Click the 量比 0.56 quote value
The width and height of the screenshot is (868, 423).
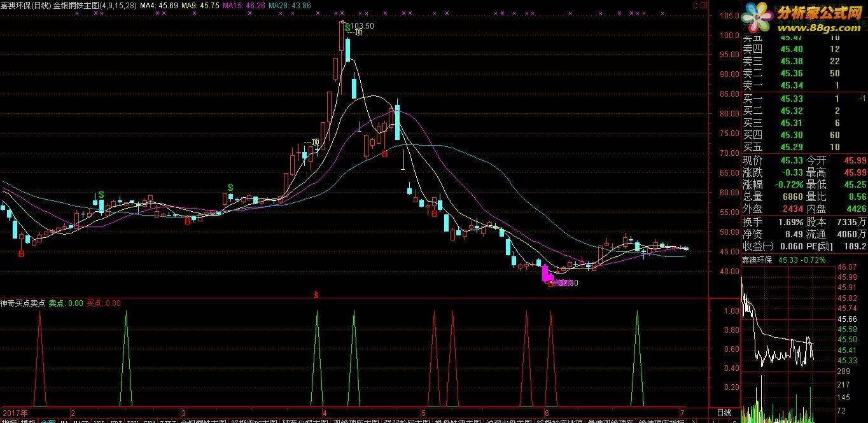(857, 197)
